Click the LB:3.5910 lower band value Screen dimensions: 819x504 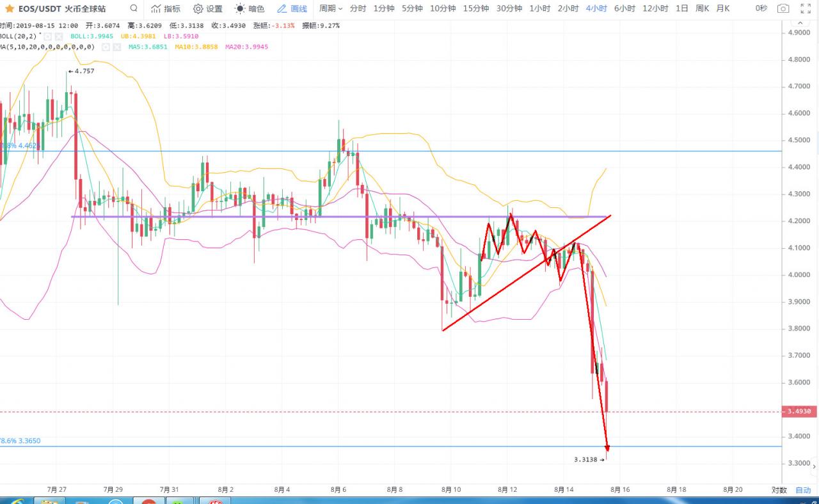182,36
